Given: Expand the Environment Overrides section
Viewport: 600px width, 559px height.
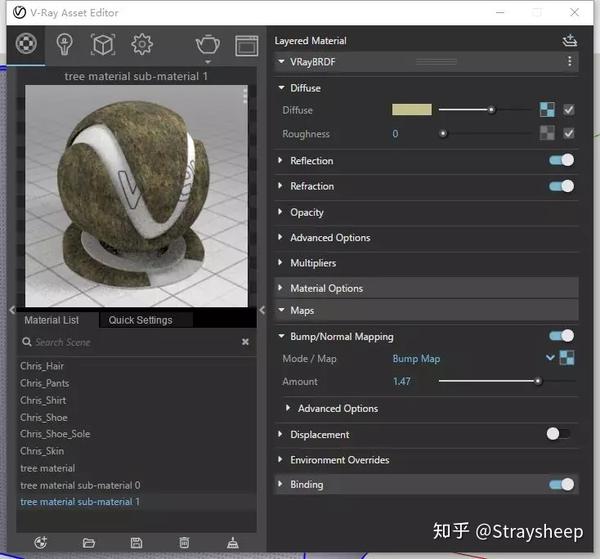Looking at the screenshot, I should (280, 459).
